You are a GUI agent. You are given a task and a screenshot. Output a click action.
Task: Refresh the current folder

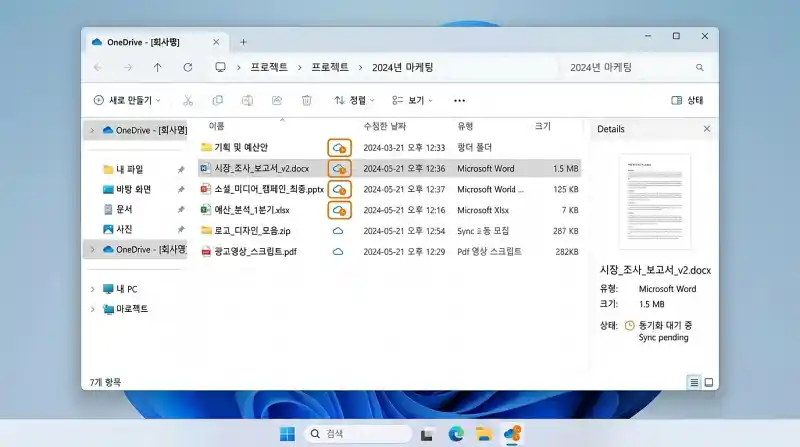click(188, 67)
